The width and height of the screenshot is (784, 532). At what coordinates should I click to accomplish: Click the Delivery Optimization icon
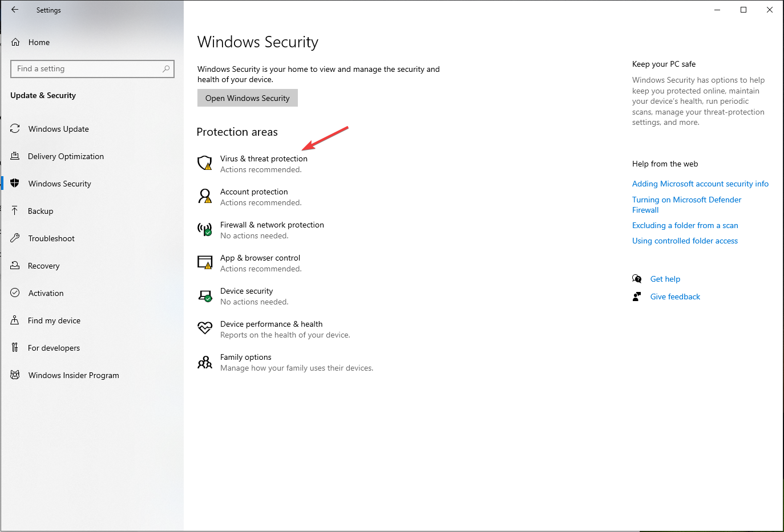(15, 156)
